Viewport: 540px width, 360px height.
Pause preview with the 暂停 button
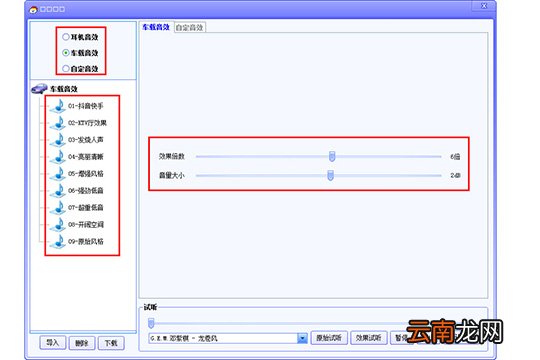[x=401, y=338]
